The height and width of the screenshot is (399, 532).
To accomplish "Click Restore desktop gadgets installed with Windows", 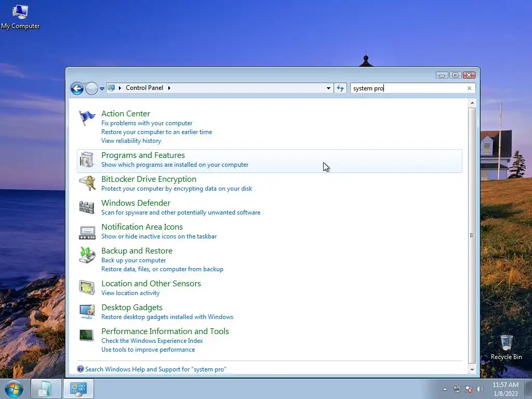I will (x=167, y=317).
